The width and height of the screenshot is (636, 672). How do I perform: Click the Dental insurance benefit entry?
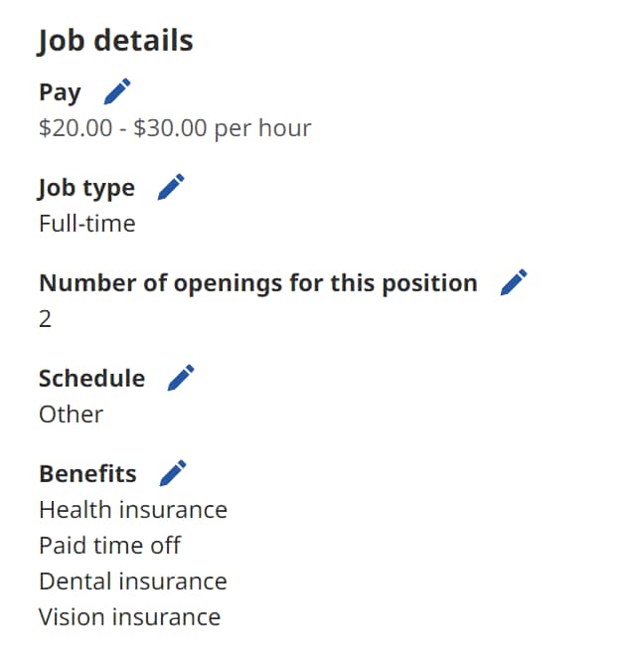[133, 582]
